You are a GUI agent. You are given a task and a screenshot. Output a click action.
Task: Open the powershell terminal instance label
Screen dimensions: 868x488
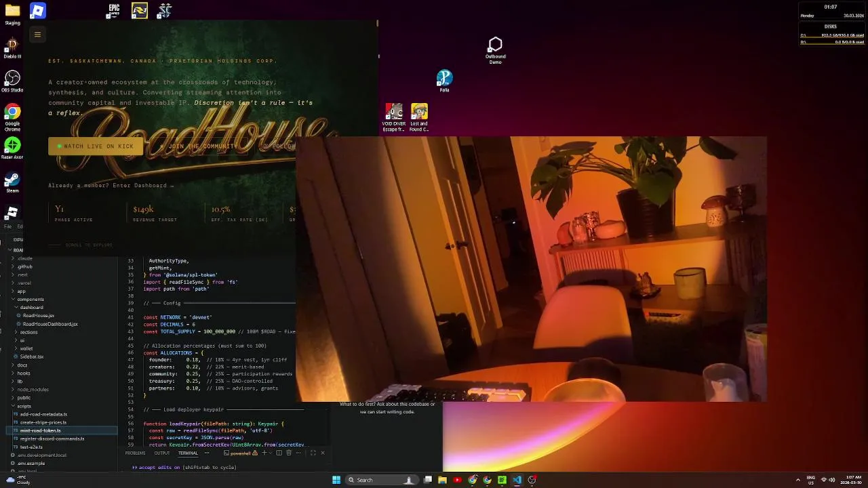coord(239,453)
